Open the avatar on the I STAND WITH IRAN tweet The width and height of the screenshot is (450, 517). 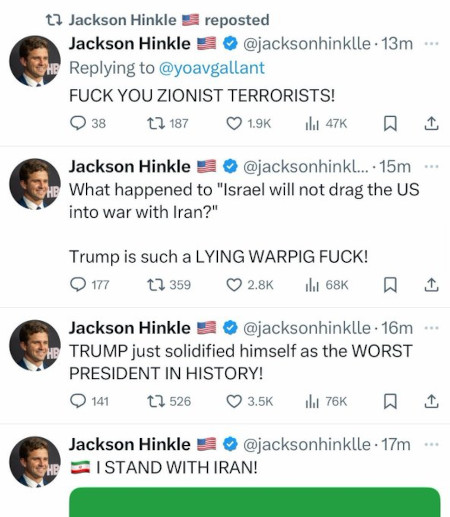35,462
